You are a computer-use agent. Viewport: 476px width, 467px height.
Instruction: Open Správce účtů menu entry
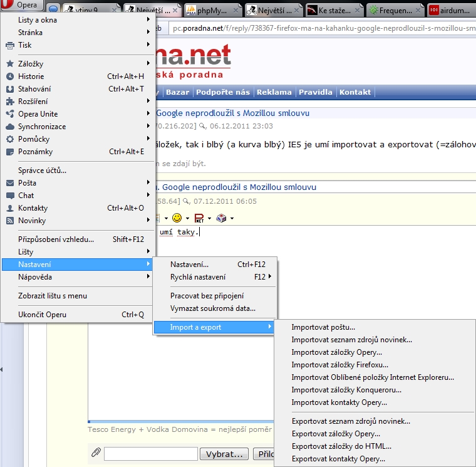(x=78, y=171)
